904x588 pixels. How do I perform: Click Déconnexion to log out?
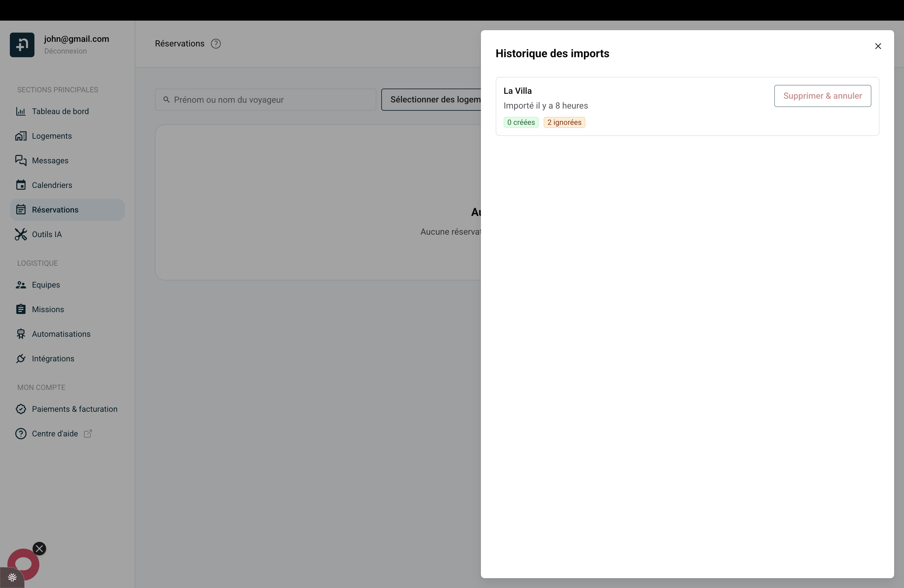pos(65,51)
